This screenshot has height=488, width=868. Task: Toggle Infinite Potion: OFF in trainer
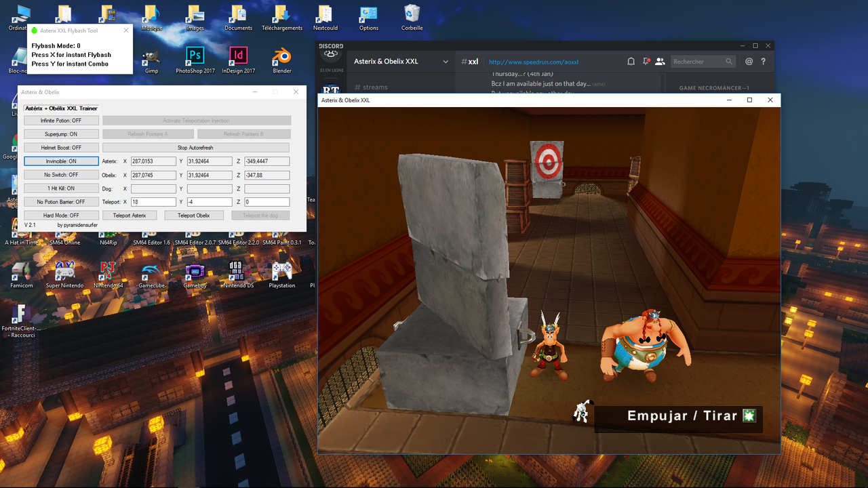(61, 121)
